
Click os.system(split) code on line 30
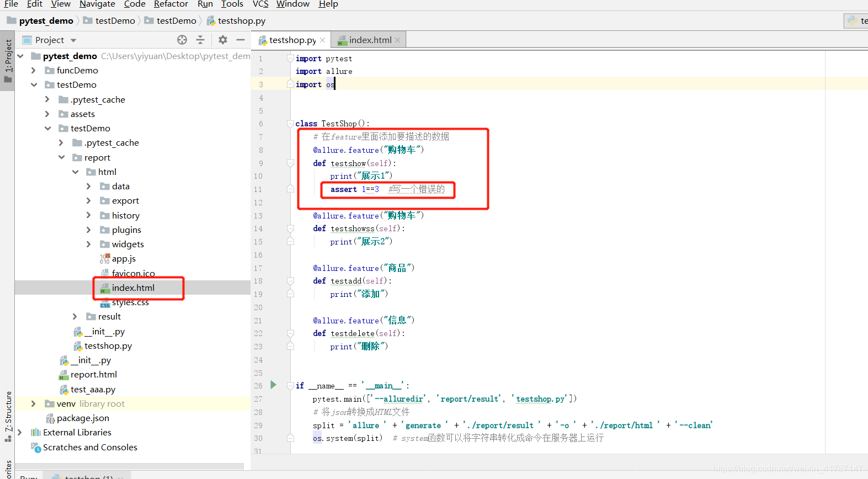348,438
